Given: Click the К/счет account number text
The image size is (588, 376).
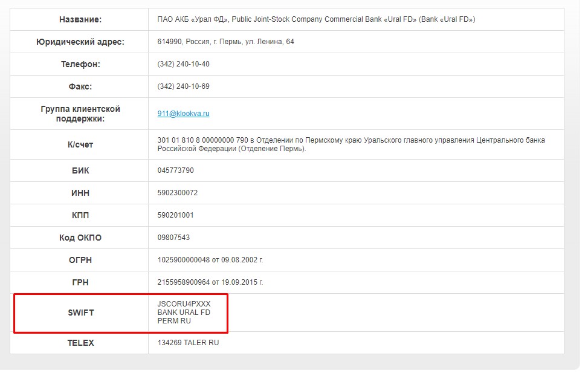Looking at the screenshot, I should tap(203, 140).
